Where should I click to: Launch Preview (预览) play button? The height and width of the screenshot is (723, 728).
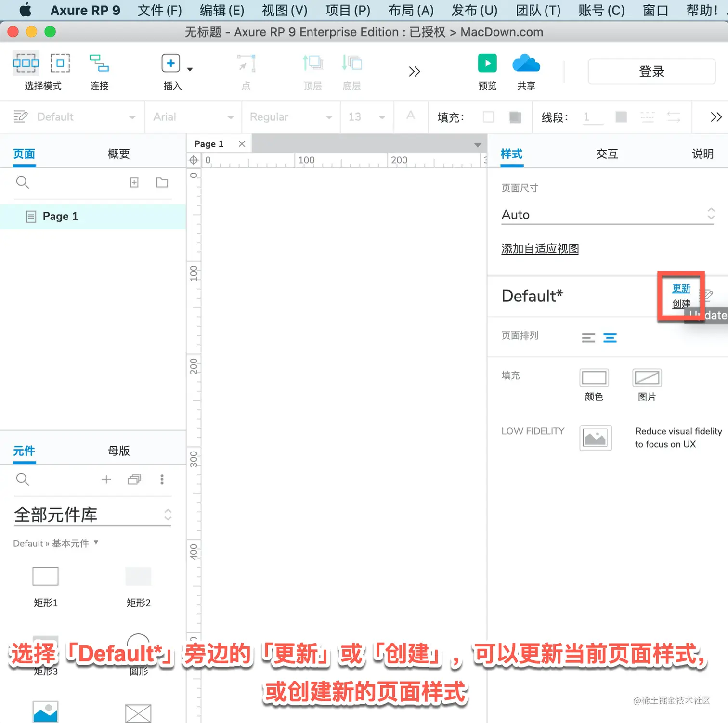tap(487, 63)
